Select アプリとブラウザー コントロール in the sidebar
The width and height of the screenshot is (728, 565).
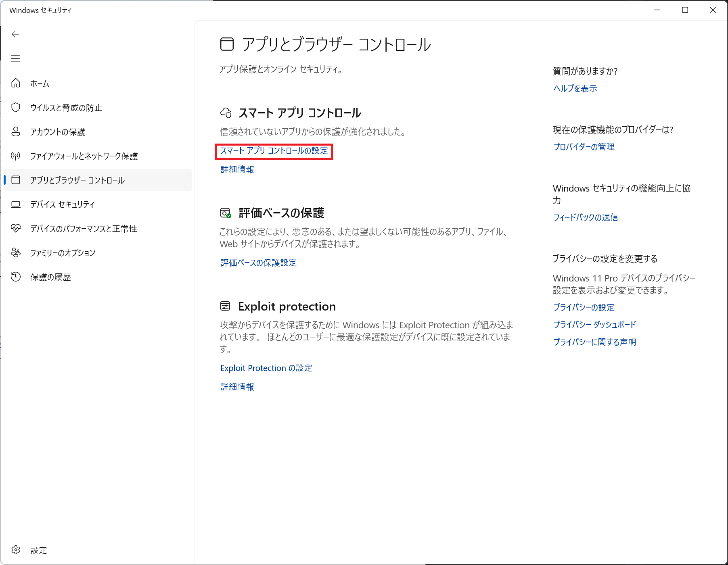click(x=77, y=180)
